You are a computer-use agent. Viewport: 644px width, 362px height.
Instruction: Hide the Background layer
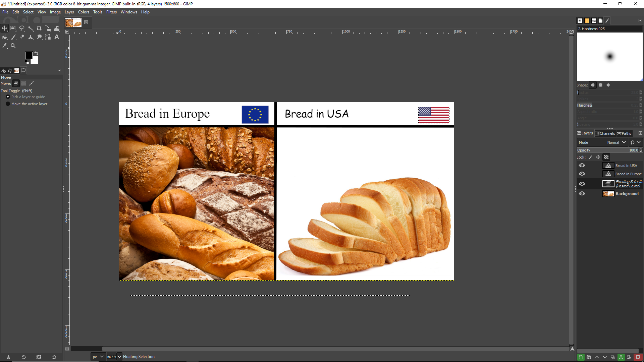(582, 194)
